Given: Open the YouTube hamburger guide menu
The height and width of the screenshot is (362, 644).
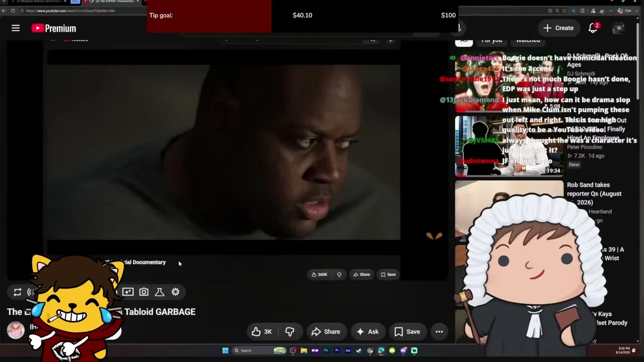Looking at the screenshot, I should [16, 28].
